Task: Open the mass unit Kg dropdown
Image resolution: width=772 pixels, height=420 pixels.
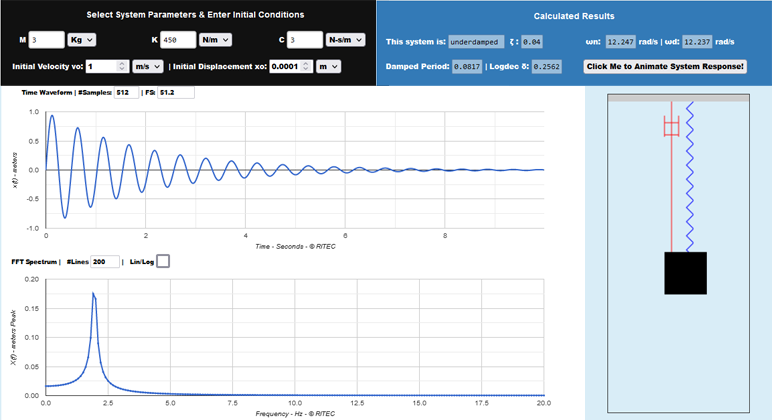Action: click(x=81, y=40)
